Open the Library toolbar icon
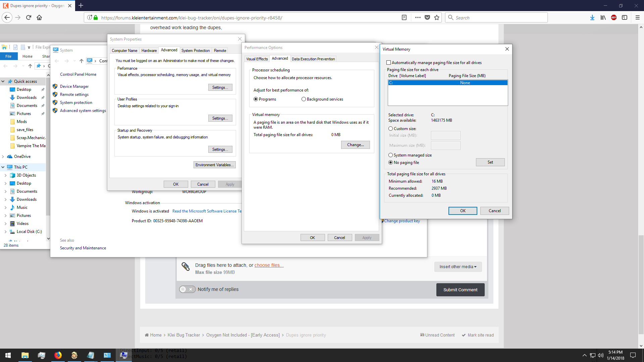644x362 pixels. tap(603, 17)
